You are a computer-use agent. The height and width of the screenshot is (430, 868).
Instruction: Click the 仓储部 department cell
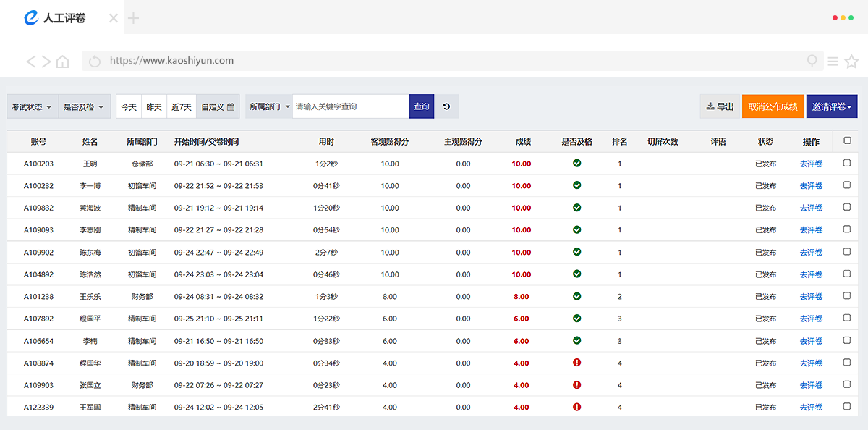[142, 164]
